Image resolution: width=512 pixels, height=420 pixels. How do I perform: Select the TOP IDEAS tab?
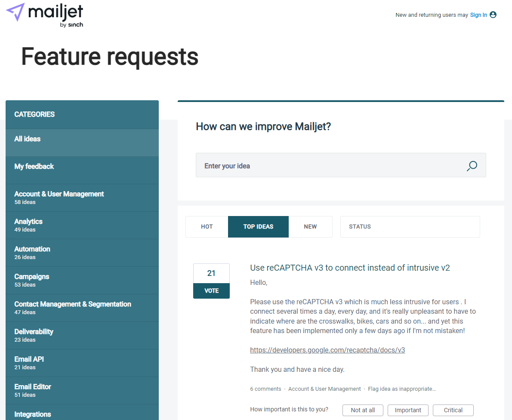[x=258, y=227]
